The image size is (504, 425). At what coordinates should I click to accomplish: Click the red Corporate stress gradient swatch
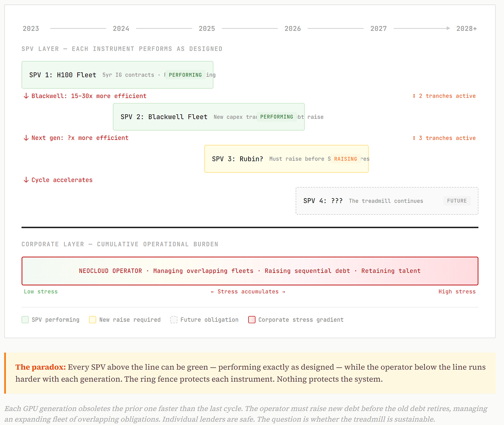252,319
